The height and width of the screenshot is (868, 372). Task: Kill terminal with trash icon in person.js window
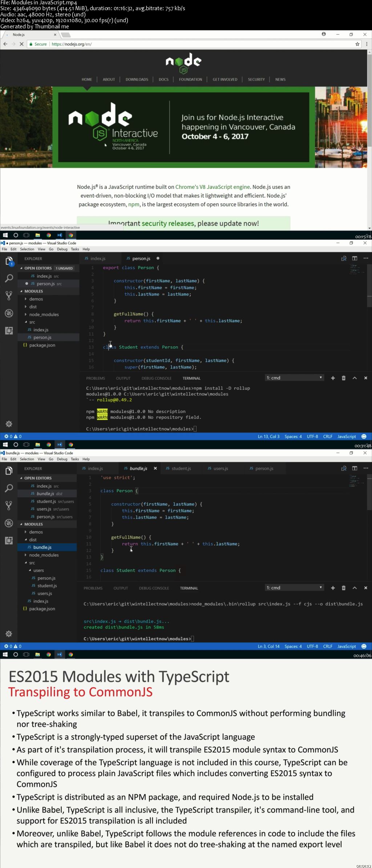344,378
